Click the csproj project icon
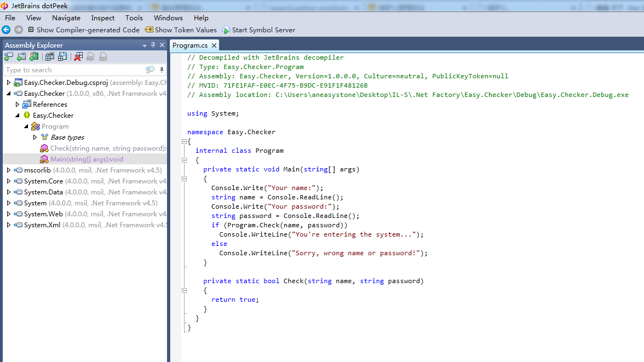644x362 pixels. (x=18, y=83)
